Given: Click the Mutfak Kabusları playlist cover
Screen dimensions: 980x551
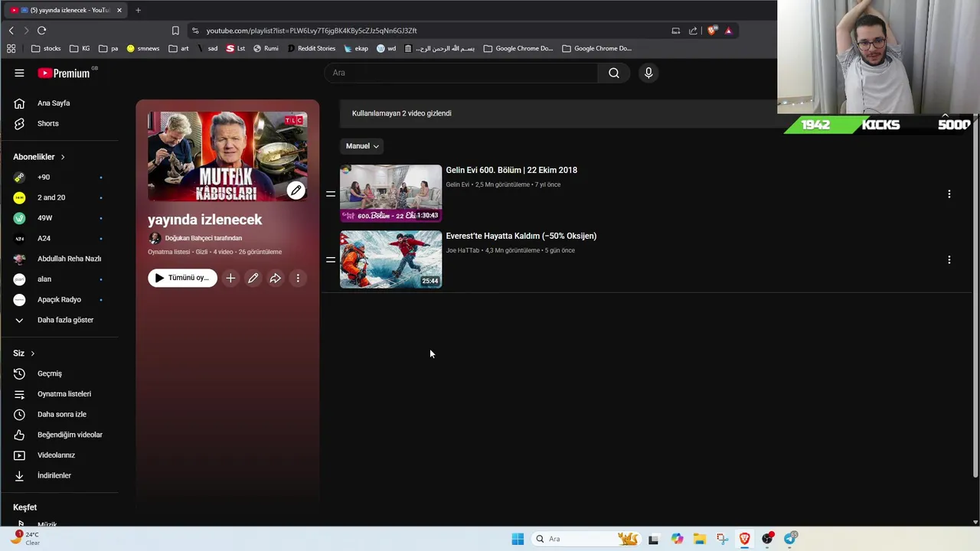Looking at the screenshot, I should coord(227,156).
